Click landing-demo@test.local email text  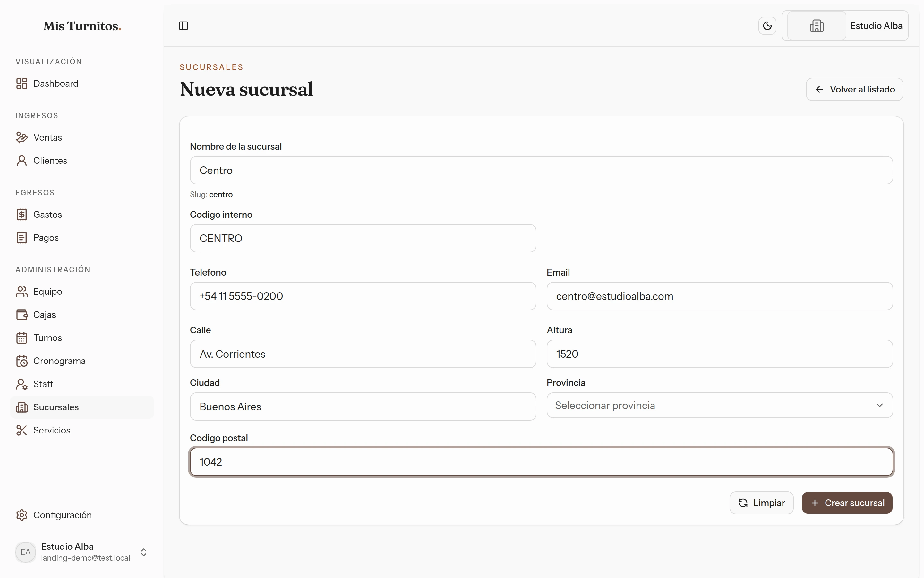coord(86,558)
